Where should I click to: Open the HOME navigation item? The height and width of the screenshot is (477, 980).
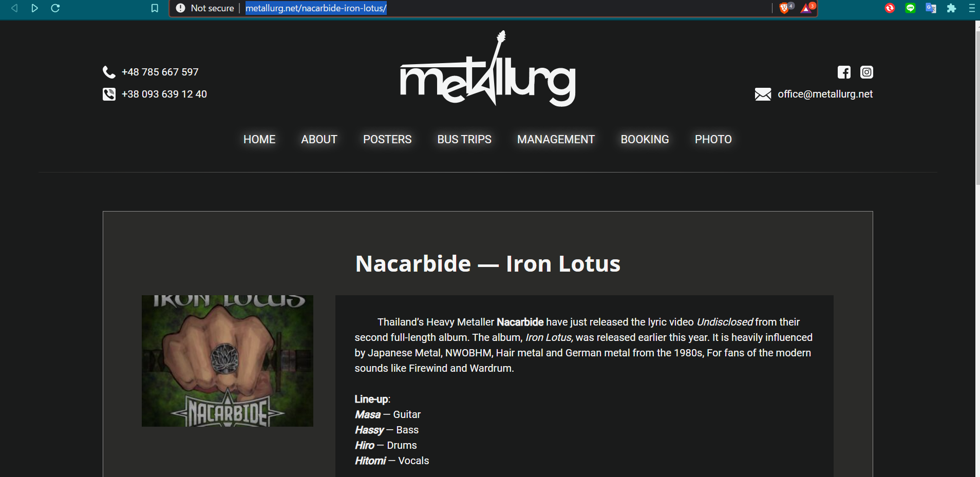pyautogui.click(x=259, y=140)
